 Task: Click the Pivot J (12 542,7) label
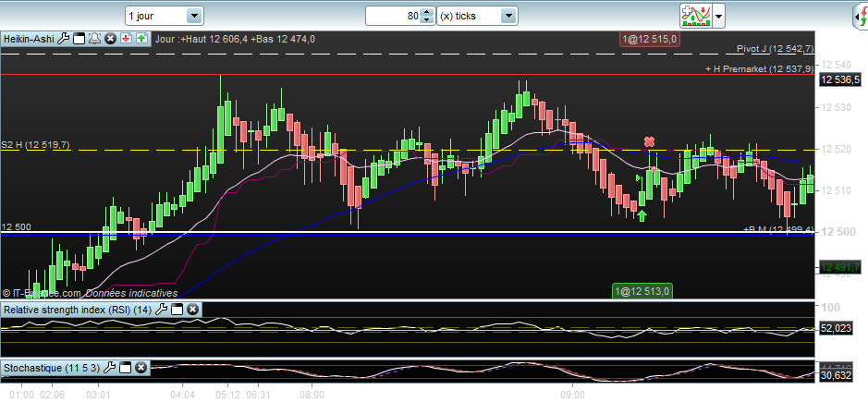775,49
